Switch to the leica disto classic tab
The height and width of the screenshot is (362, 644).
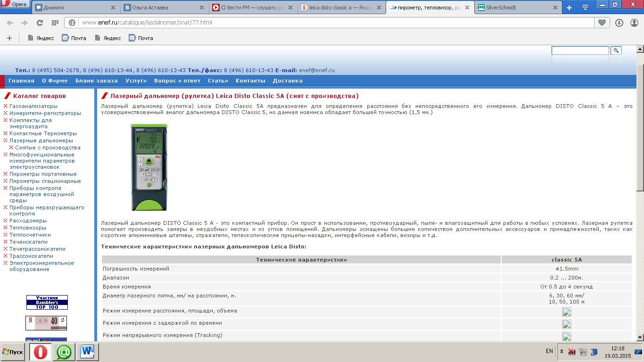tap(341, 8)
